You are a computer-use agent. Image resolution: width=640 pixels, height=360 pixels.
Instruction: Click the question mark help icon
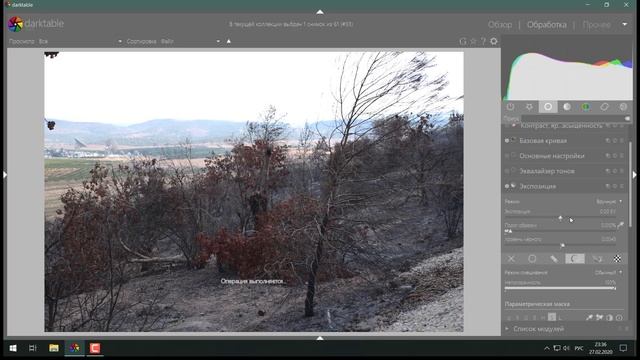(x=483, y=41)
